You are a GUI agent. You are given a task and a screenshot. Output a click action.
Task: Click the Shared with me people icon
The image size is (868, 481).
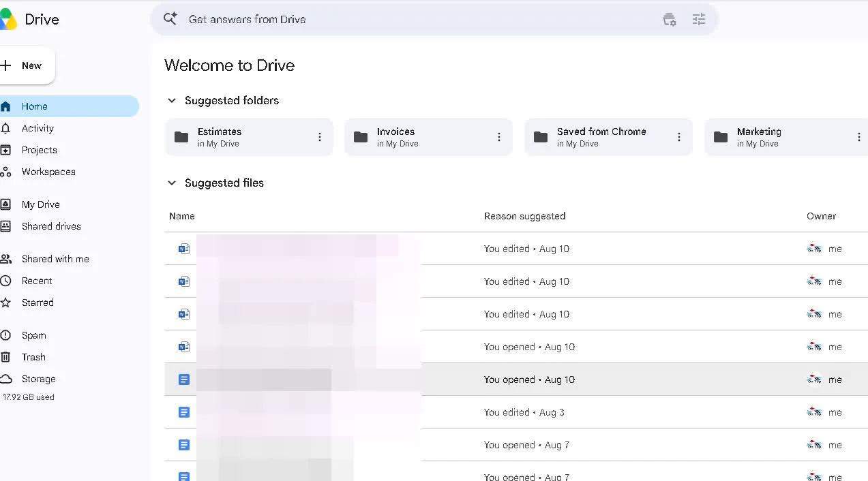point(5,259)
